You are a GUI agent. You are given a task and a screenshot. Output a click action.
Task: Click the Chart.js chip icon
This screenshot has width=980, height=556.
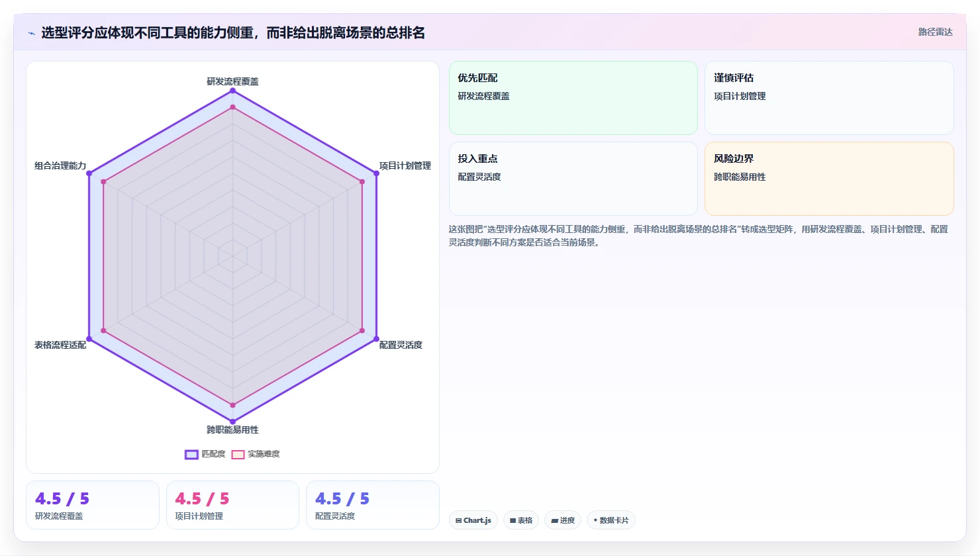(458, 521)
